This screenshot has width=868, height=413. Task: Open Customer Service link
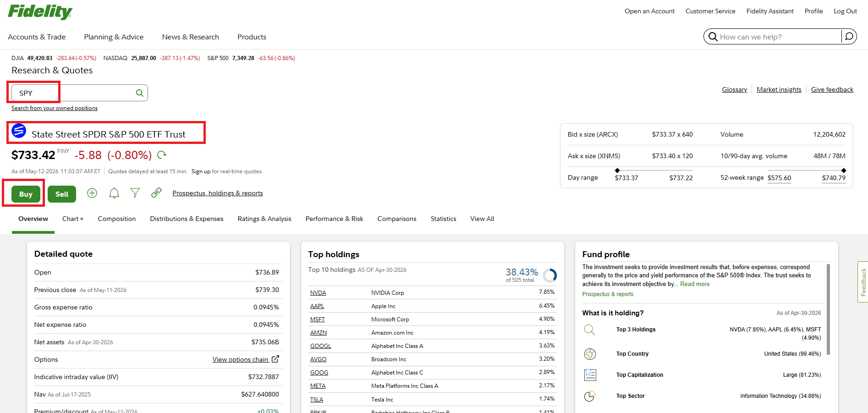click(710, 11)
